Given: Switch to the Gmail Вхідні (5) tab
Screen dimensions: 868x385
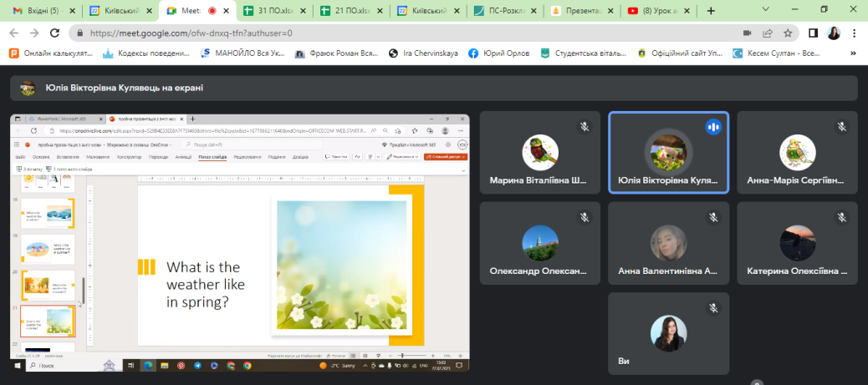Looking at the screenshot, I should click(x=42, y=11).
